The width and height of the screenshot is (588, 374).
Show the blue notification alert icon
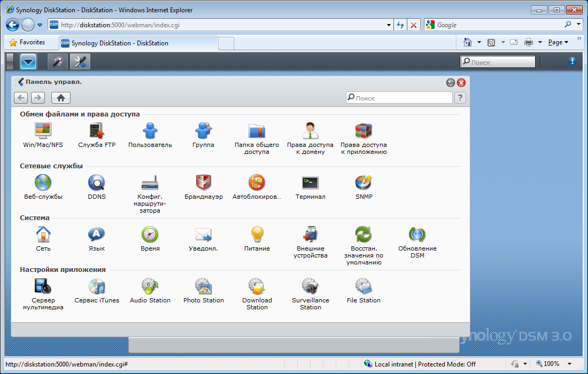(572, 61)
